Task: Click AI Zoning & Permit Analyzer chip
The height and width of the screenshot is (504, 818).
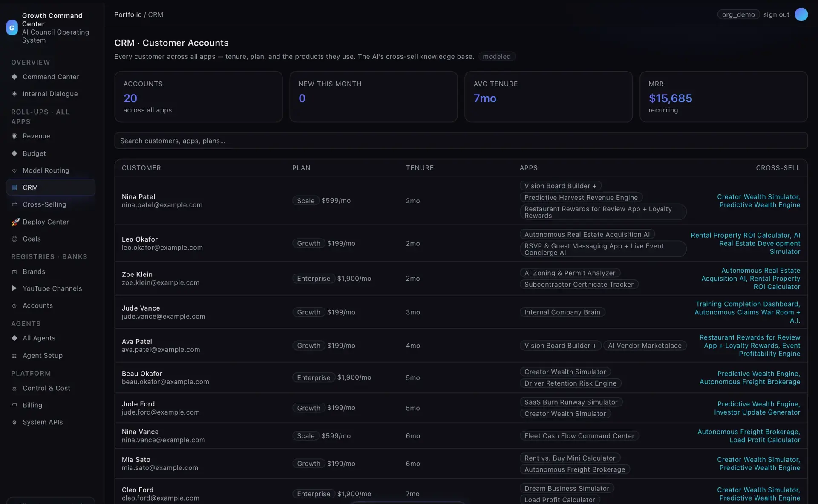Action: click(570, 273)
